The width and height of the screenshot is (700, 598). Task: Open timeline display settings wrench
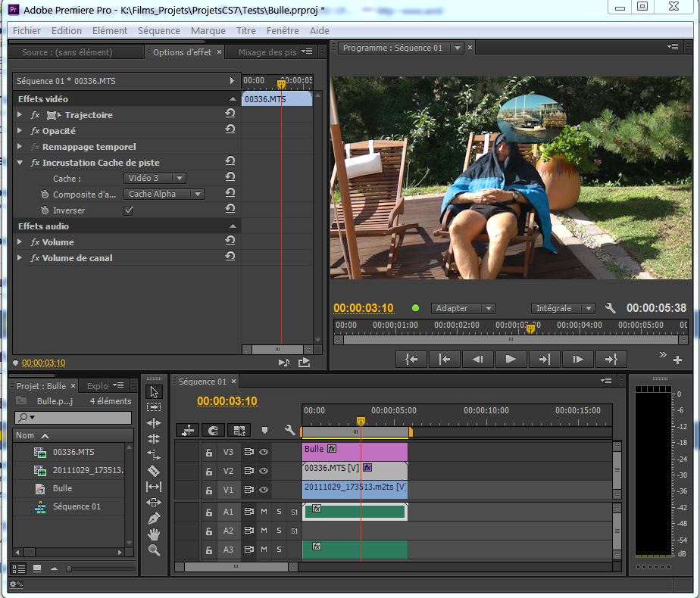click(x=289, y=430)
